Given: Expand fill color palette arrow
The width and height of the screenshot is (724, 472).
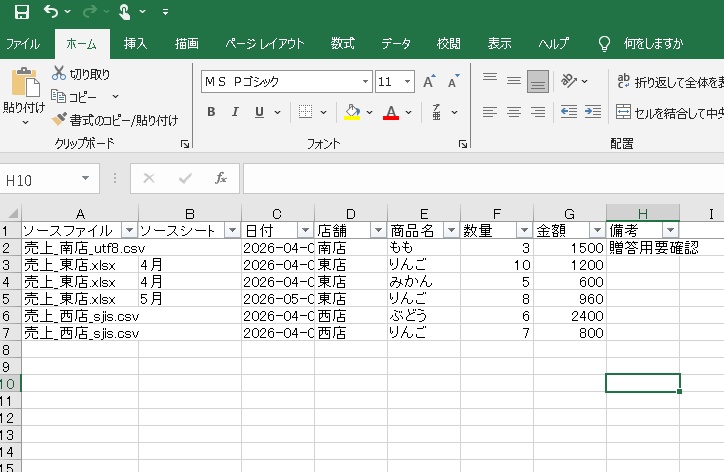Looking at the screenshot, I should 369,112.
